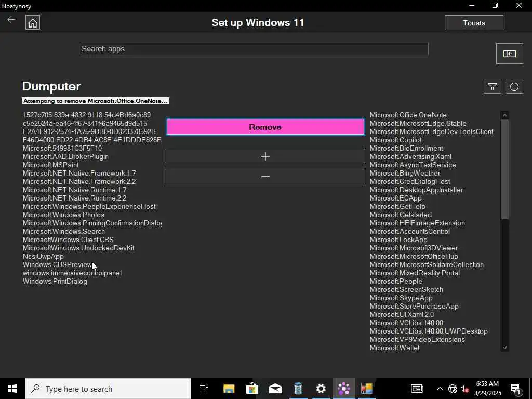
Task: Open Task View in taskbar
Action: [x=203, y=389]
